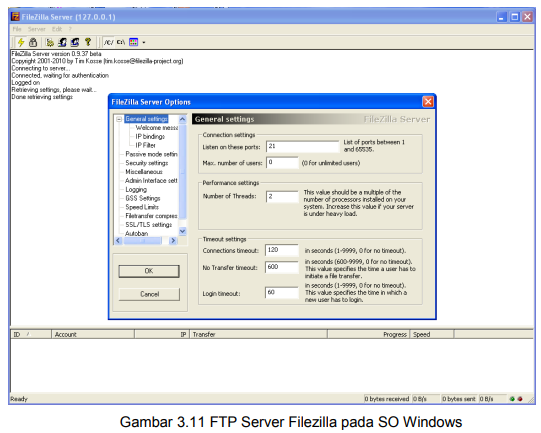
Task: Sort connections by ID column header
Action: click(31, 334)
